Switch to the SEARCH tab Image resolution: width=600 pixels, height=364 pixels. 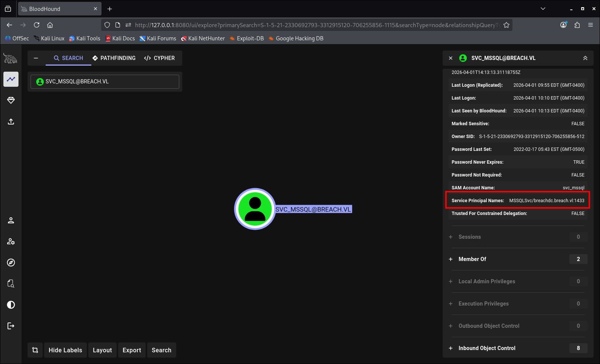point(68,58)
